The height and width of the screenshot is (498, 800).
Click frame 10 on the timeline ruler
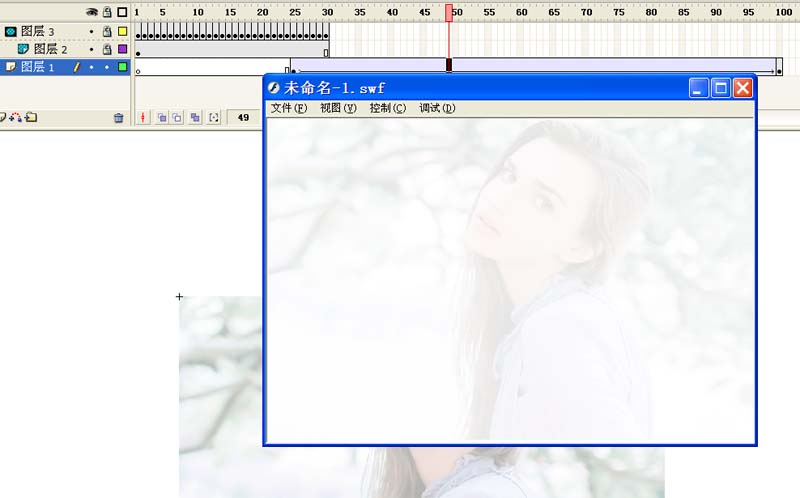[x=198, y=12]
